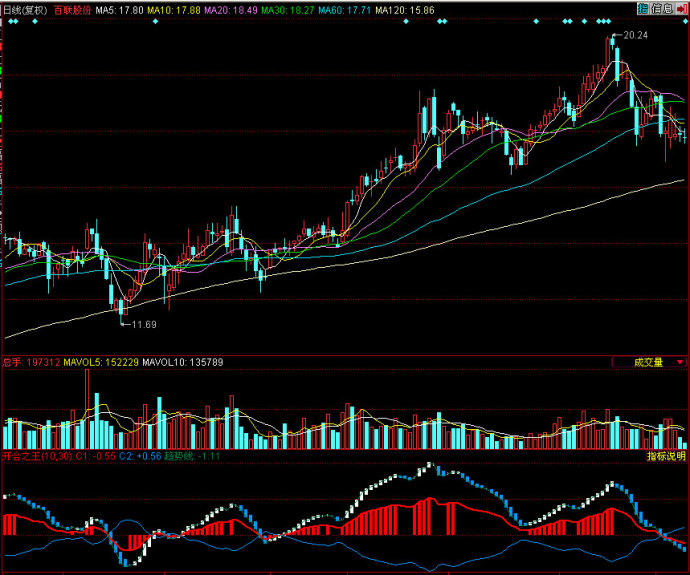Click the MA30: 18.27 legend value

click(x=288, y=10)
